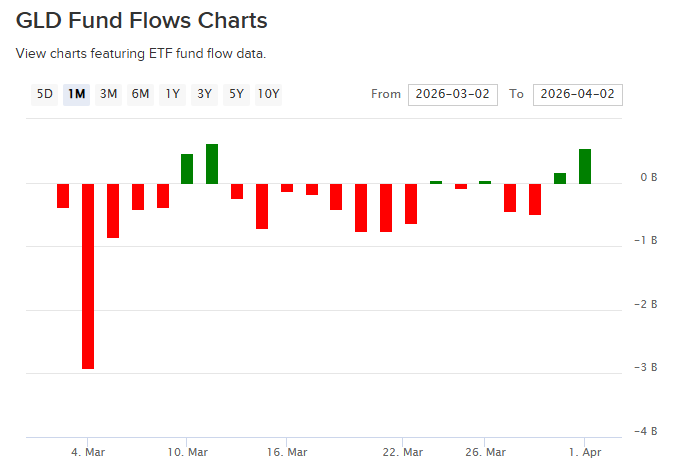Screen dimensions: 691x473
Task: Select the 5D time range
Action: coord(45,94)
